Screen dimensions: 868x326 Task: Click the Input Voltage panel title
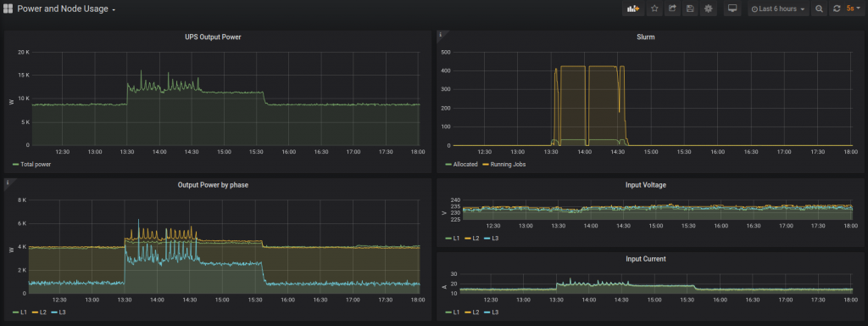(x=646, y=185)
